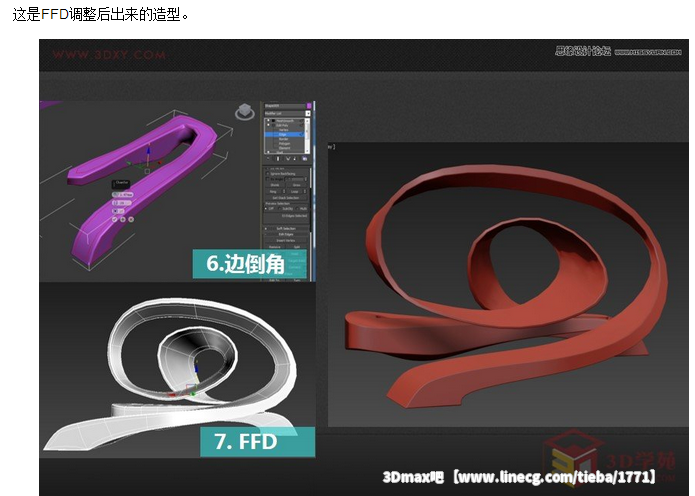Expand the Soft Selection rollout
This screenshot has width=695, height=496.
pyautogui.click(x=286, y=229)
